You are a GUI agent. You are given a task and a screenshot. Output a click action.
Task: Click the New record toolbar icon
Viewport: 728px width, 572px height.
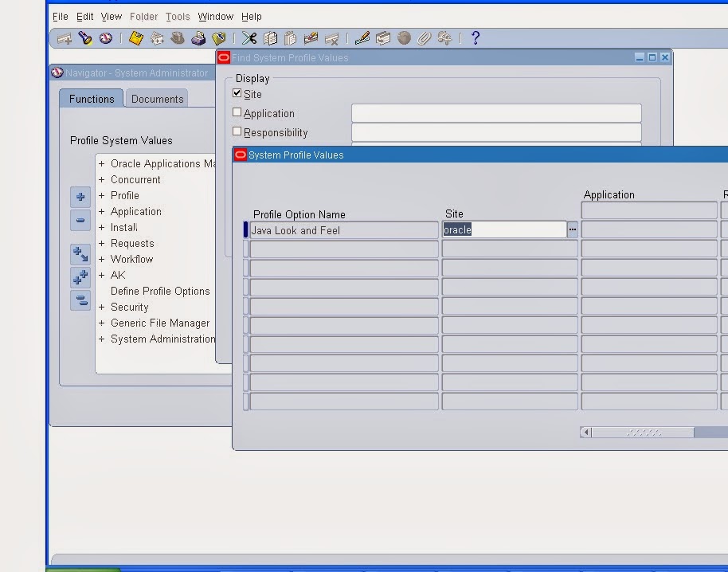pos(64,38)
